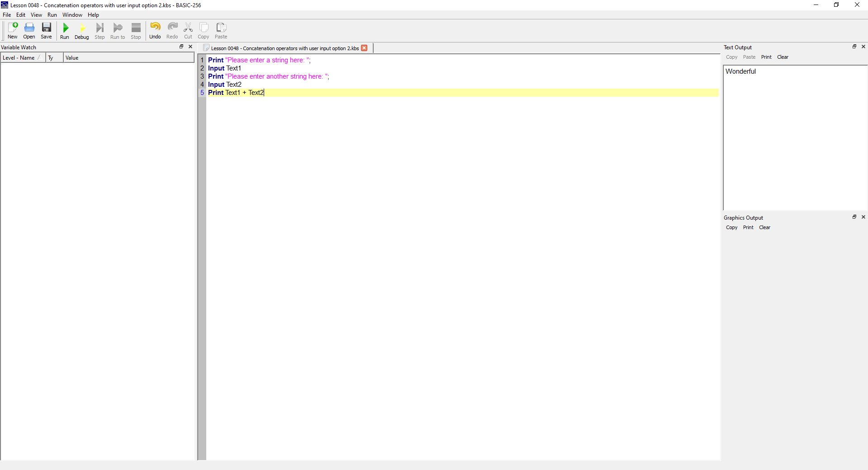Viewport: 868px width, 470px height.
Task: Save the program using Save icon
Action: 46,31
